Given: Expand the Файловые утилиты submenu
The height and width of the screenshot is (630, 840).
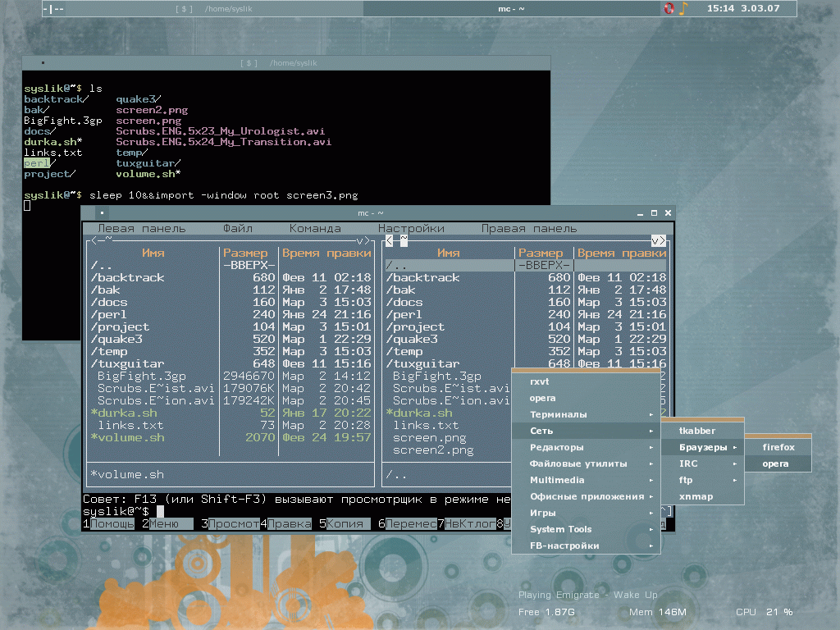Looking at the screenshot, I should pos(586,464).
